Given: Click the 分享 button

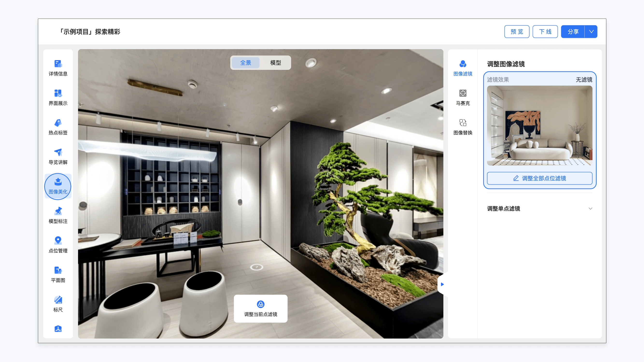Looking at the screenshot, I should [573, 32].
